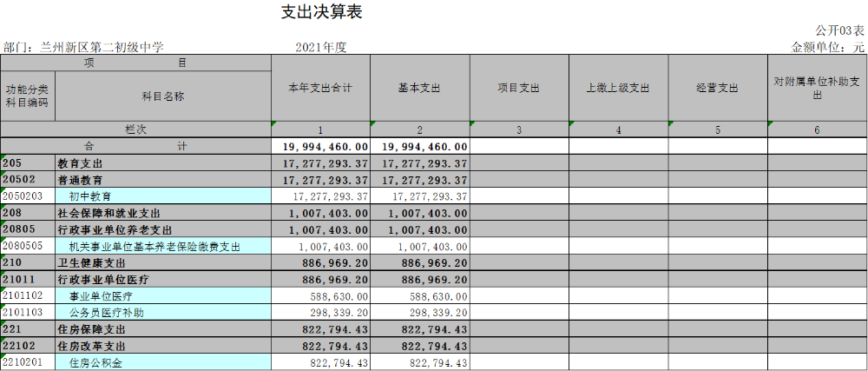Select the 栏次 row label cell

(x=135, y=129)
